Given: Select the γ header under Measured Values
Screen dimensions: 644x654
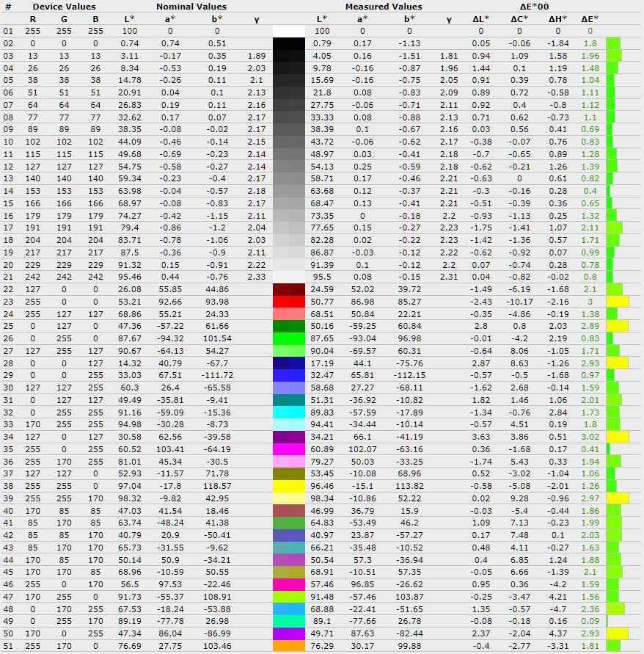Looking at the screenshot, I should click(448, 18).
